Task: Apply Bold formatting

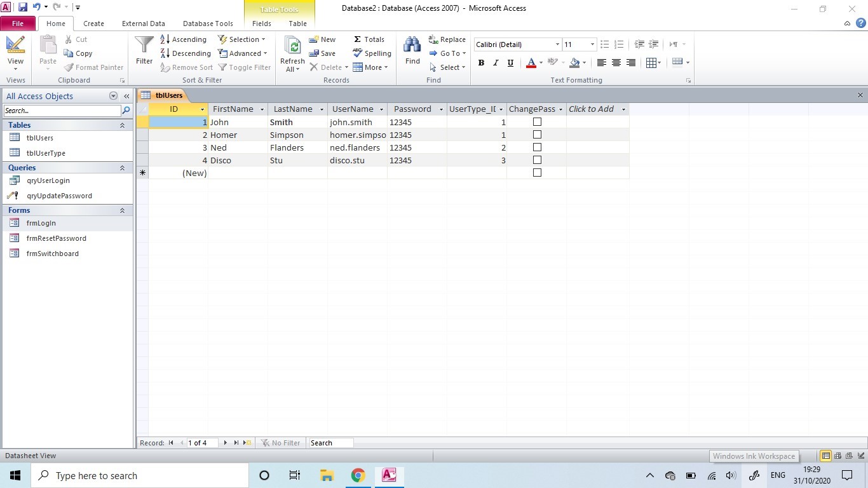Action: pos(481,62)
